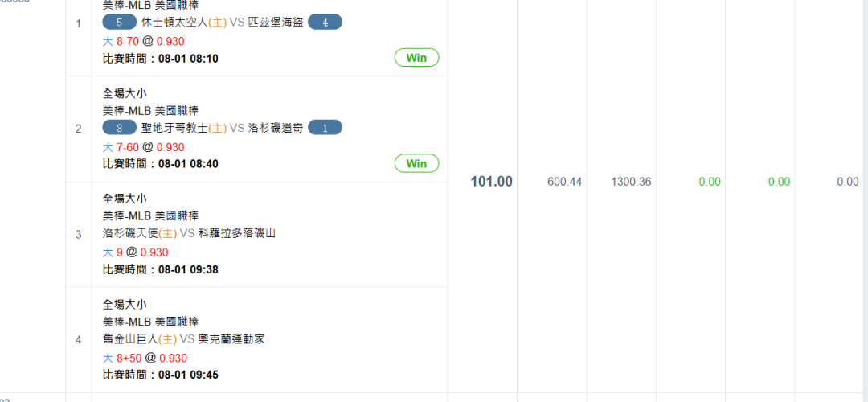The height and width of the screenshot is (402, 868).
Task: Click Pittsburgh score badge showing 4
Action: pyautogui.click(x=325, y=23)
